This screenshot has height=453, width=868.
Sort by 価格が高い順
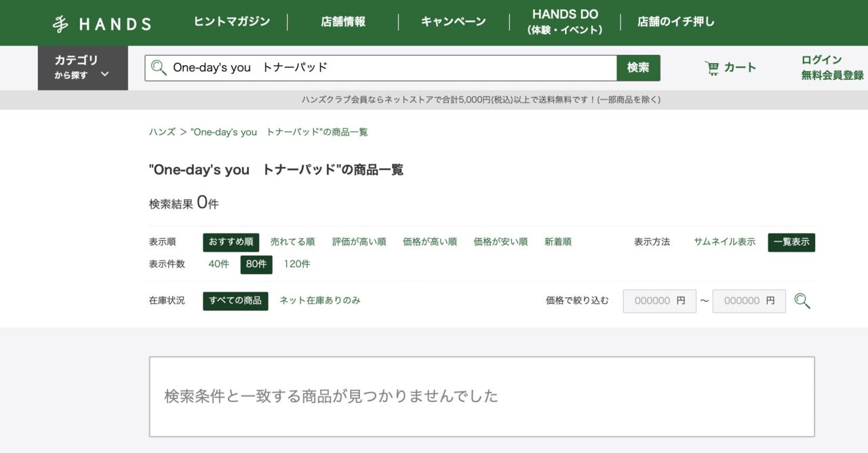click(430, 242)
